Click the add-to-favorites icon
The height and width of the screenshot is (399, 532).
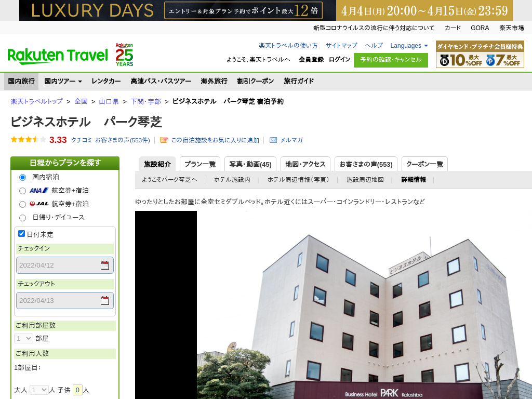point(164,140)
